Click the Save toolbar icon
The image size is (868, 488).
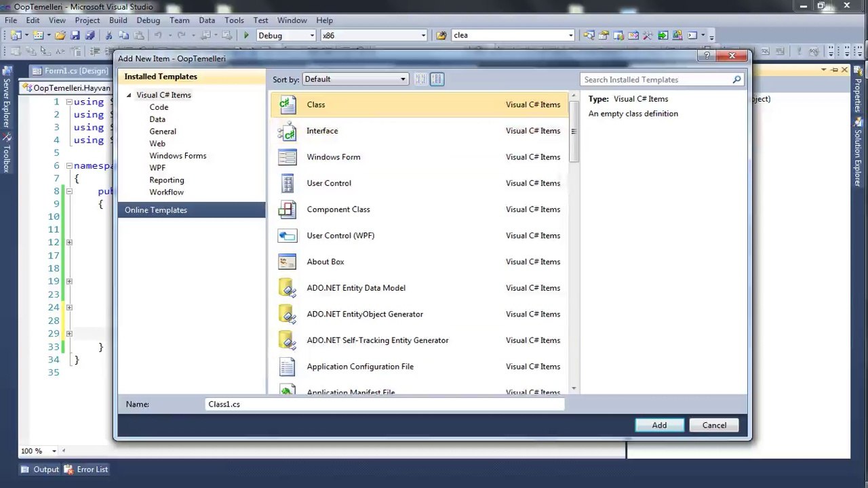tap(75, 35)
